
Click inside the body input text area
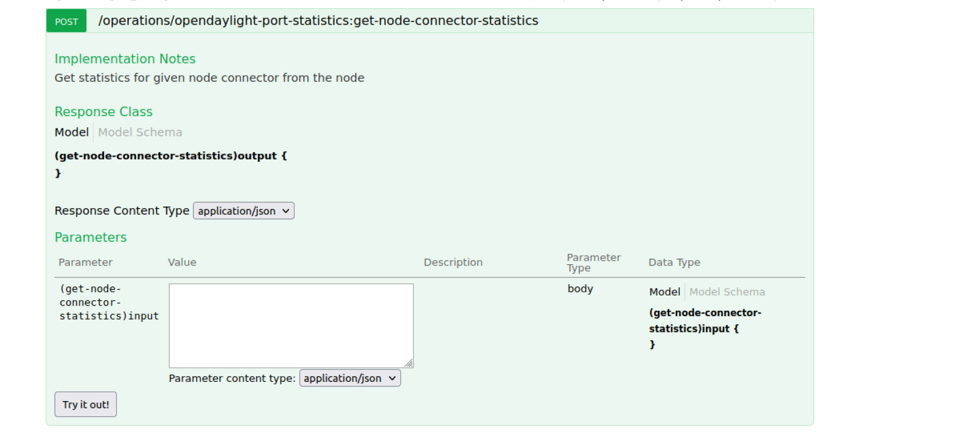click(291, 325)
